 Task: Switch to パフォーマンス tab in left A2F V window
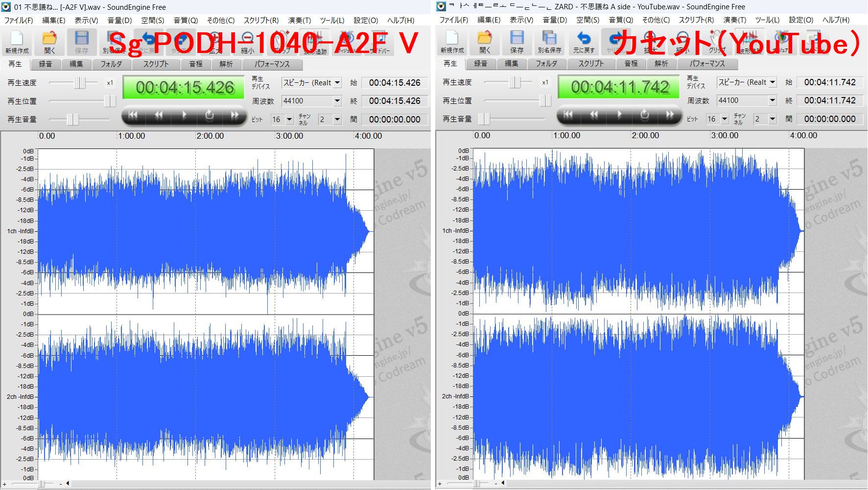tap(272, 64)
